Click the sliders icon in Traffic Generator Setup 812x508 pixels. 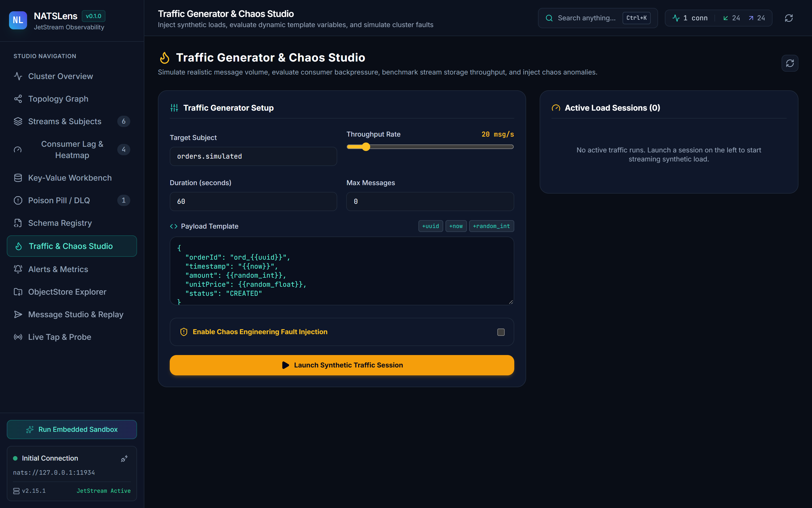[174, 108]
